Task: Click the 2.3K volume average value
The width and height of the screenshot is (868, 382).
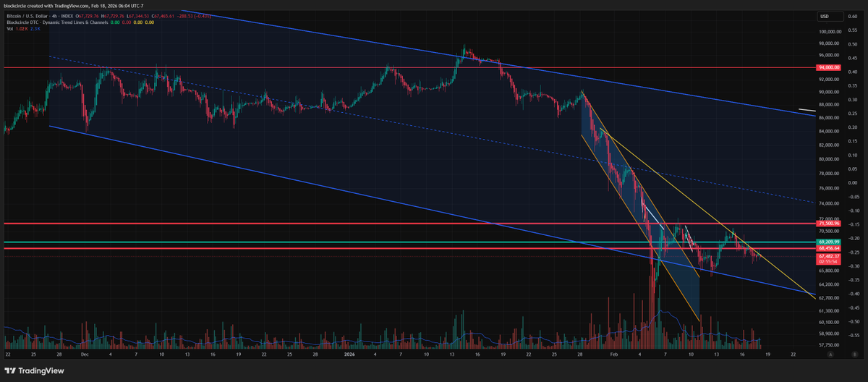Action: (34, 29)
